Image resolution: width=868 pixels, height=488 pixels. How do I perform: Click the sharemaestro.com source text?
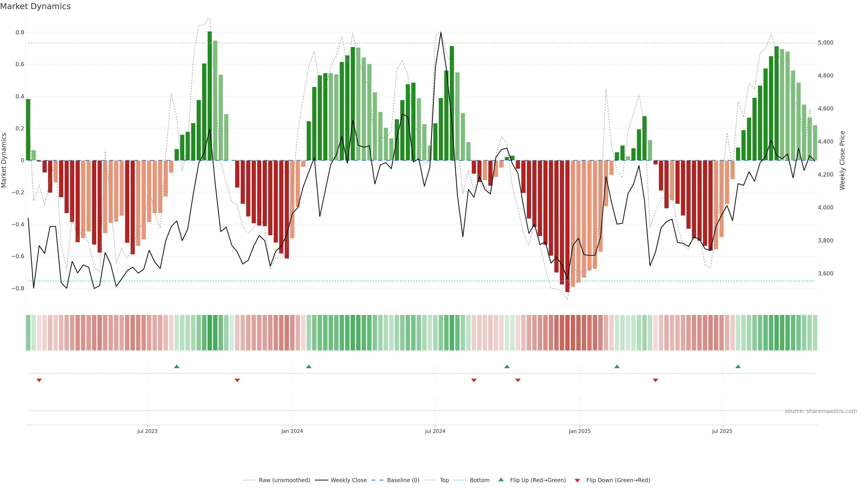click(x=821, y=411)
